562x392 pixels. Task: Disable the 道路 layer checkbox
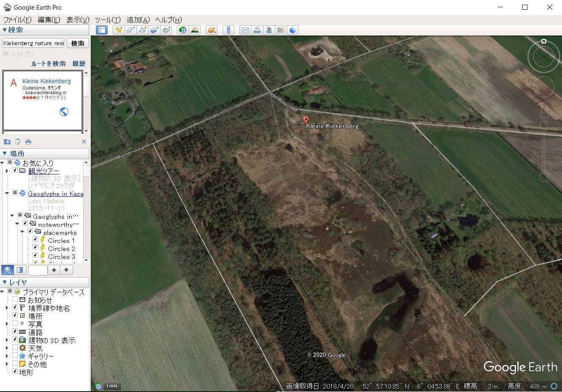[15, 332]
